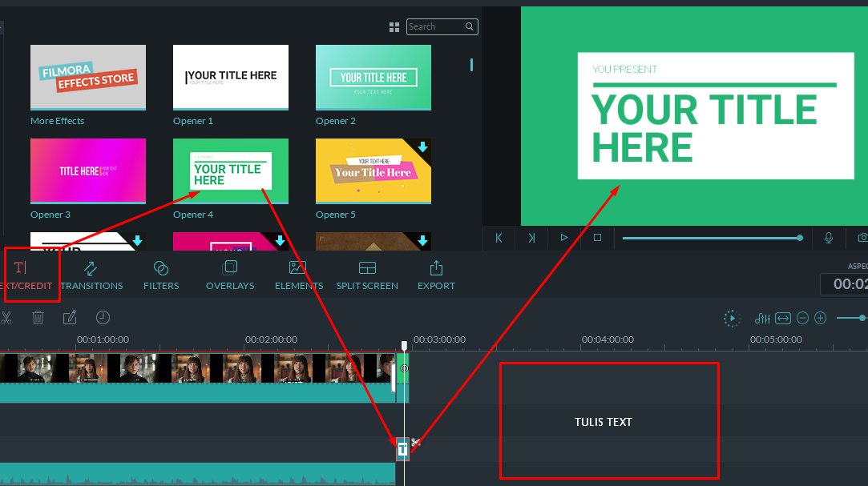
Task: Switch library to grid view layout
Action: point(394,26)
